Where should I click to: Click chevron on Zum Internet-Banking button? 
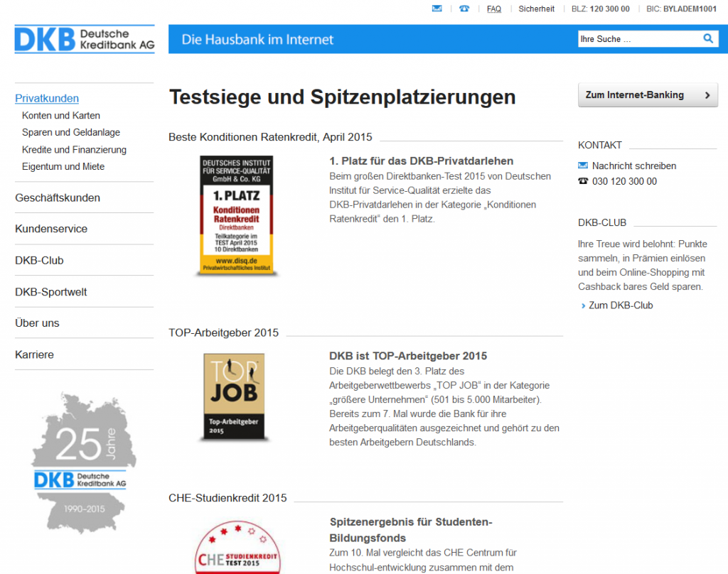(x=707, y=95)
